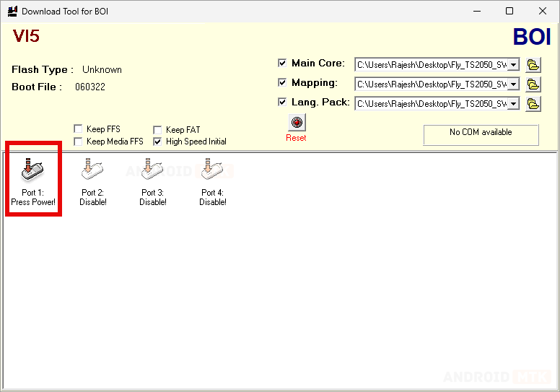Viewport: 560px width, 392px height.
Task: Toggle the Keep Media FFS checkbox
Action: (x=78, y=142)
